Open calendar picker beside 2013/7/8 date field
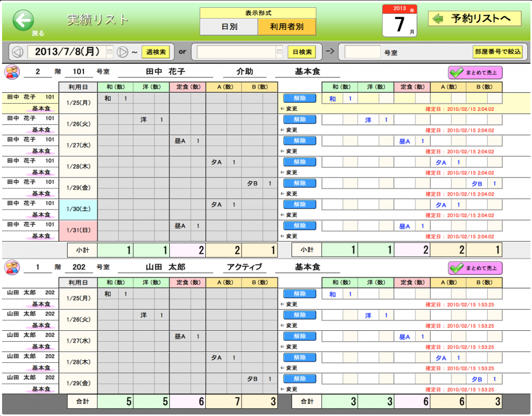The height and width of the screenshot is (416, 532). click(109, 52)
